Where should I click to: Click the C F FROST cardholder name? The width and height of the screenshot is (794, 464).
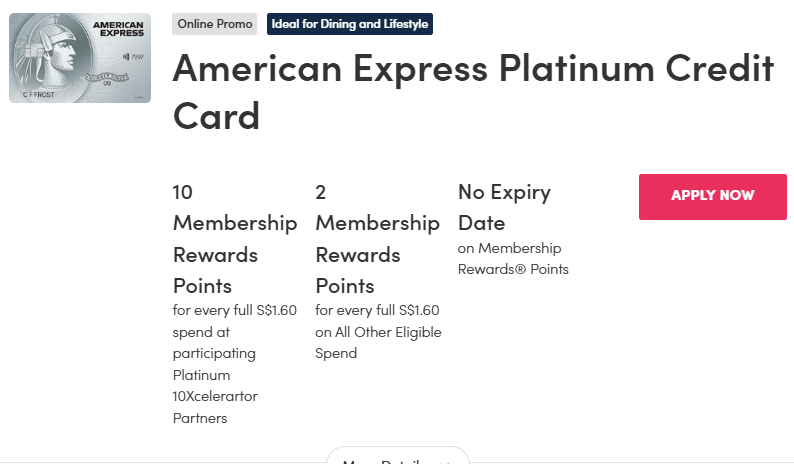37,93
